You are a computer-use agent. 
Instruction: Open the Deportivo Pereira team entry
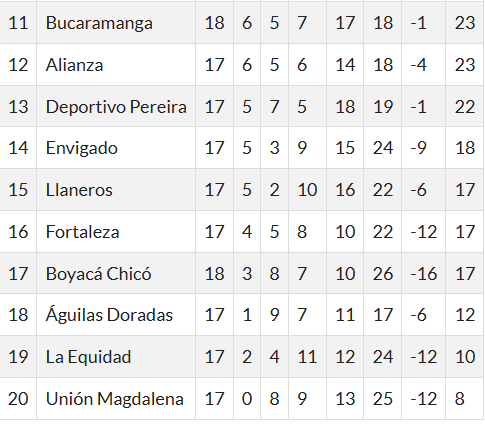[x=116, y=107]
